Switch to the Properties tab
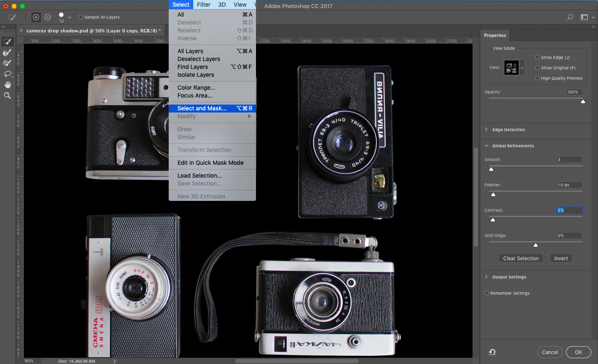The width and height of the screenshot is (598, 364). (x=495, y=35)
